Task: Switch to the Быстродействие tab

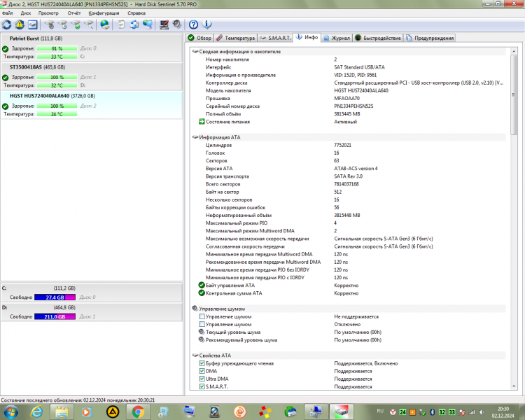Action: 378,38
